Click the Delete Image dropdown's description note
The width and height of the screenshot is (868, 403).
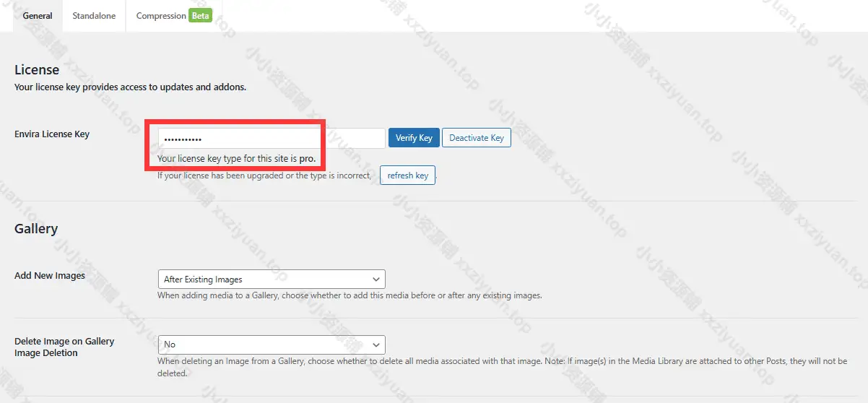tap(502, 361)
